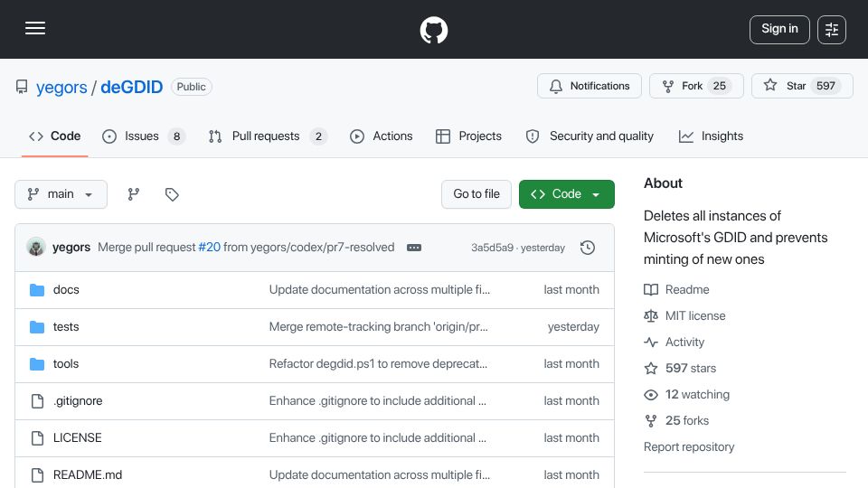Open pull request #20 link
Image resolution: width=868 pixels, height=488 pixels.
209,248
